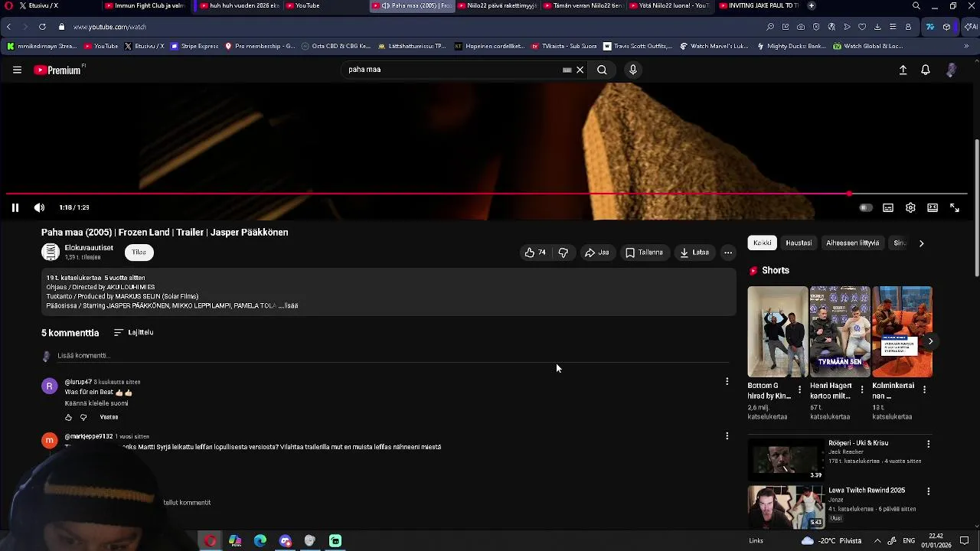Image resolution: width=980 pixels, height=551 pixels.
Task: Open menu for Henri Hagert short
Action: (862, 390)
